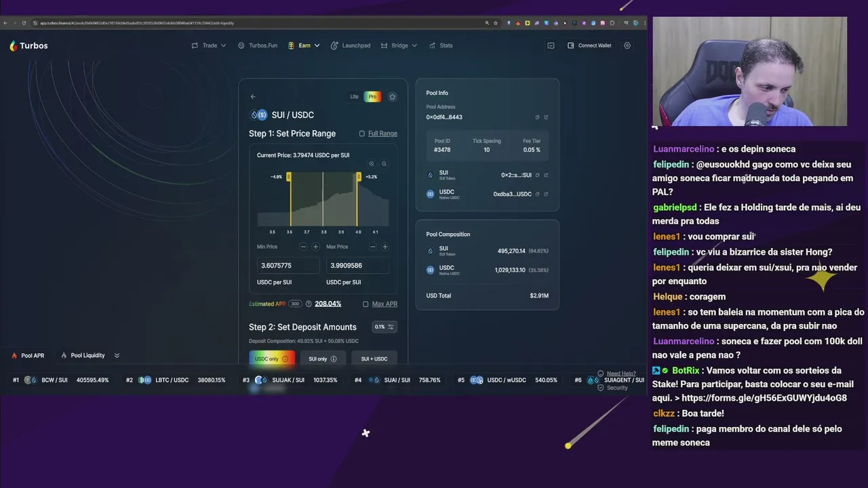868x488 pixels.
Task: Switch to Lite mode
Action: click(x=354, y=97)
